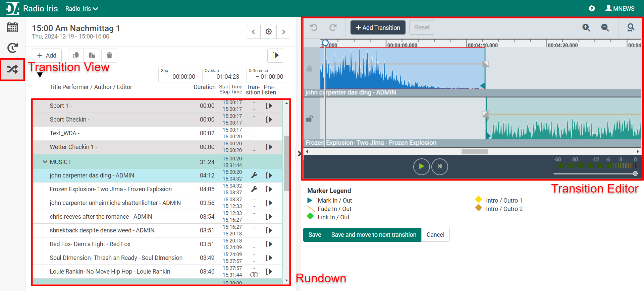Zoom out on the waveform timeline
The height and width of the screenshot is (291, 644).
coord(605,27)
